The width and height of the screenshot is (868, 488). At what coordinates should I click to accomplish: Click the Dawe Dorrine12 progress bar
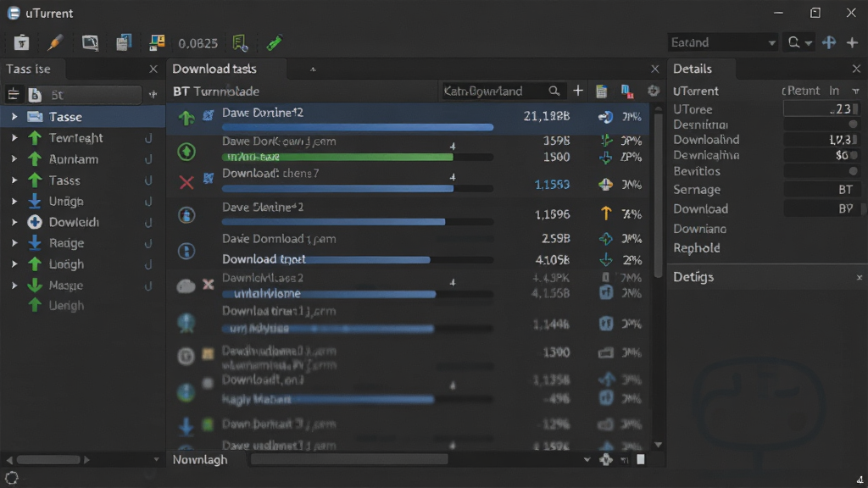click(x=358, y=127)
